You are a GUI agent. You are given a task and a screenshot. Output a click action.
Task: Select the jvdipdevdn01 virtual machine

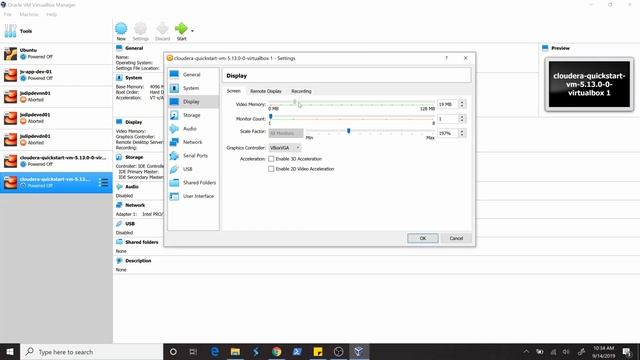[56, 140]
